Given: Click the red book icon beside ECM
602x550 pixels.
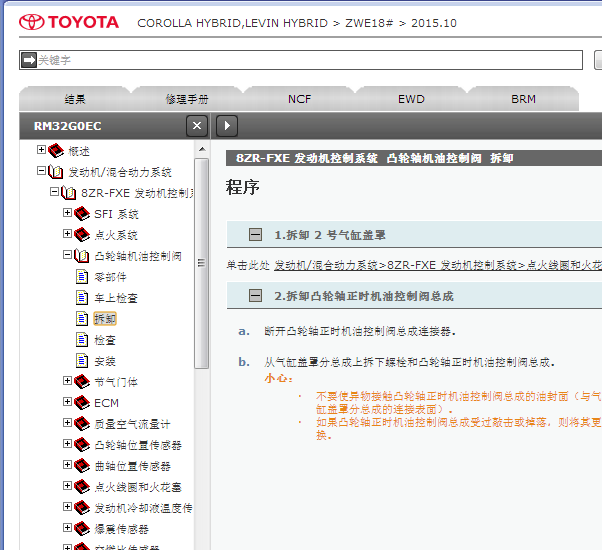Looking at the screenshot, I should 82,403.
